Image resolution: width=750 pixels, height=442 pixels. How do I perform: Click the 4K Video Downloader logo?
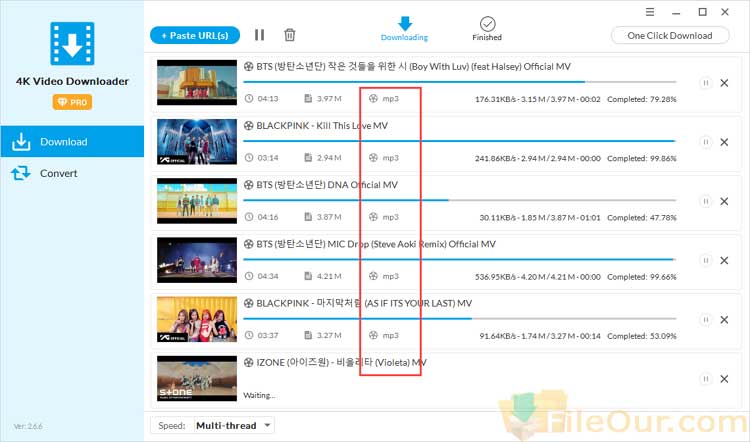coord(72,44)
